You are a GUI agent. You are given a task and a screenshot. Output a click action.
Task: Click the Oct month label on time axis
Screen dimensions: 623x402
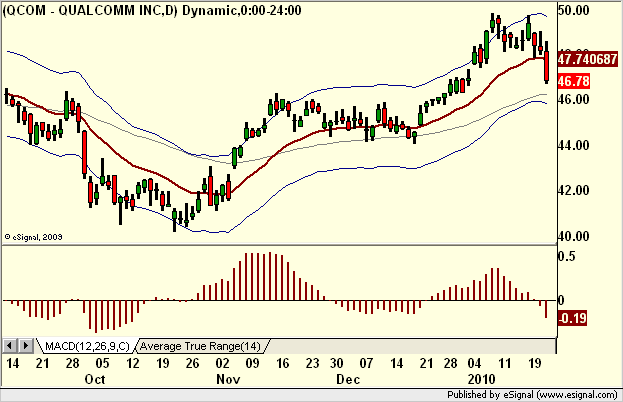pyautogui.click(x=95, y=379)
